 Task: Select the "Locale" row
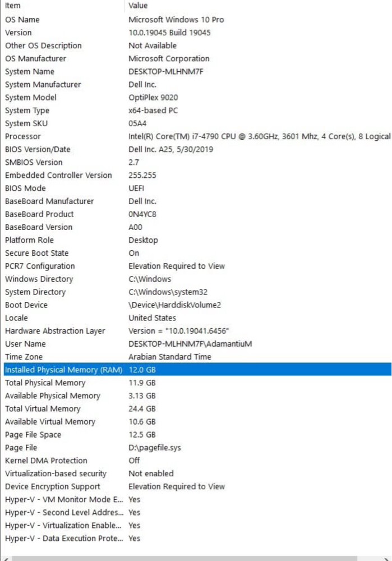pyautogui.click(x=197, y=318)
